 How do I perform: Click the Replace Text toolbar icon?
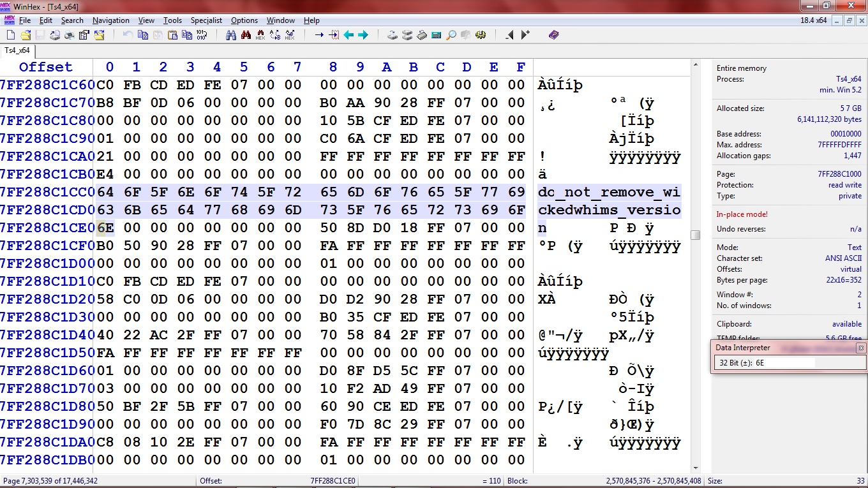275,35
